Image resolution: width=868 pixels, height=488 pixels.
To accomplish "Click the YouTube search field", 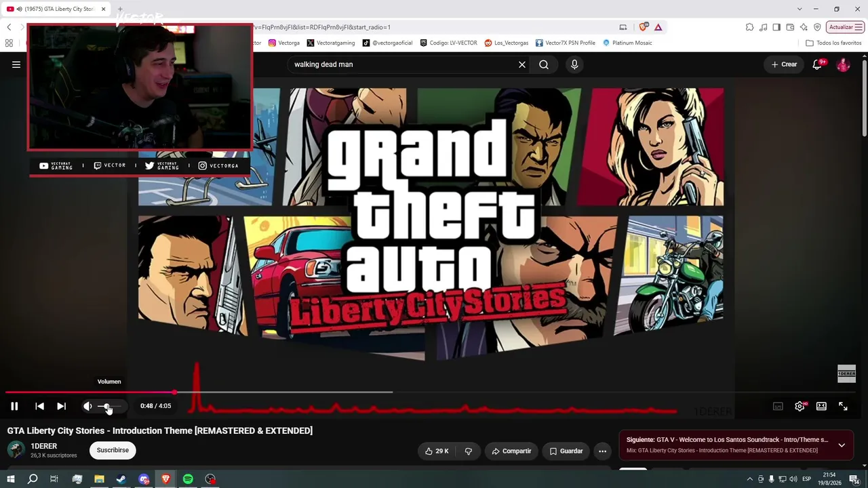I will (403, 64).
